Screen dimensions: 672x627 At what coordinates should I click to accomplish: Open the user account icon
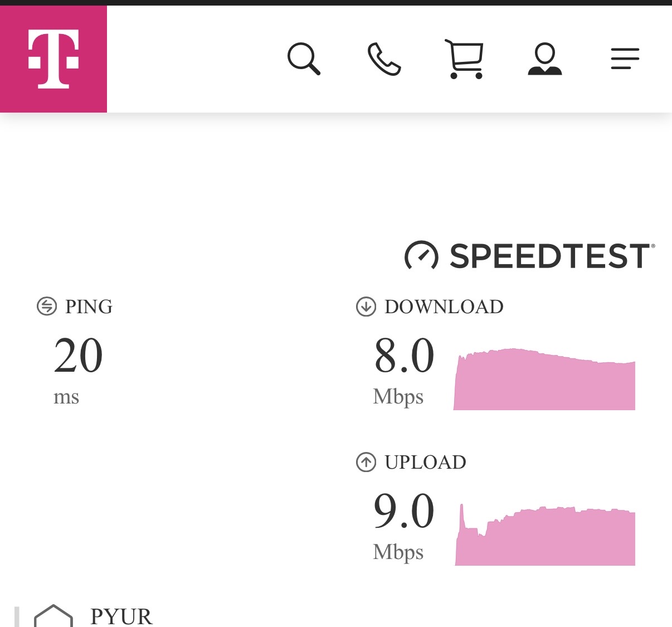coord(544,59)
